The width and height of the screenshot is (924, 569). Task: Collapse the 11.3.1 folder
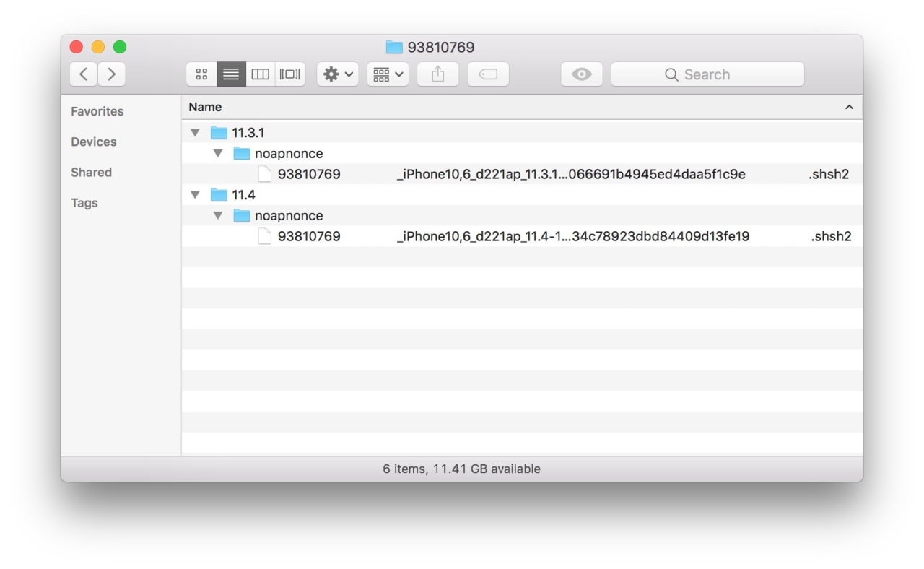pyautogui.click(x=195, y=133)
